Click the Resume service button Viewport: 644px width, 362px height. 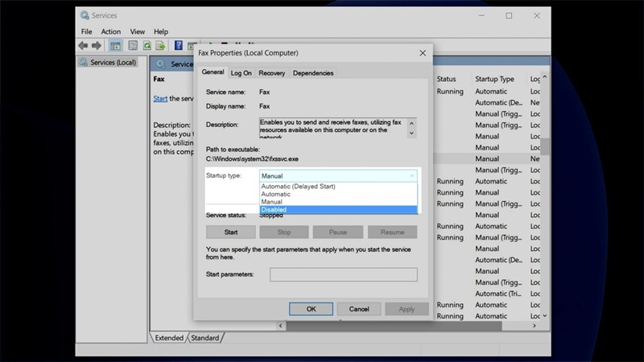click(x=392, y=232)
